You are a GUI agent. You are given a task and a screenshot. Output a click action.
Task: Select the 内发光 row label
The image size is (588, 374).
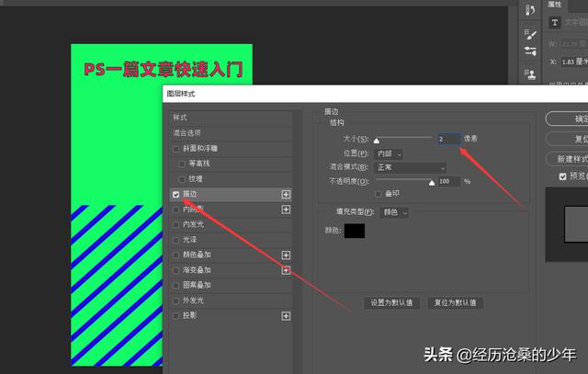coord(194,224)
